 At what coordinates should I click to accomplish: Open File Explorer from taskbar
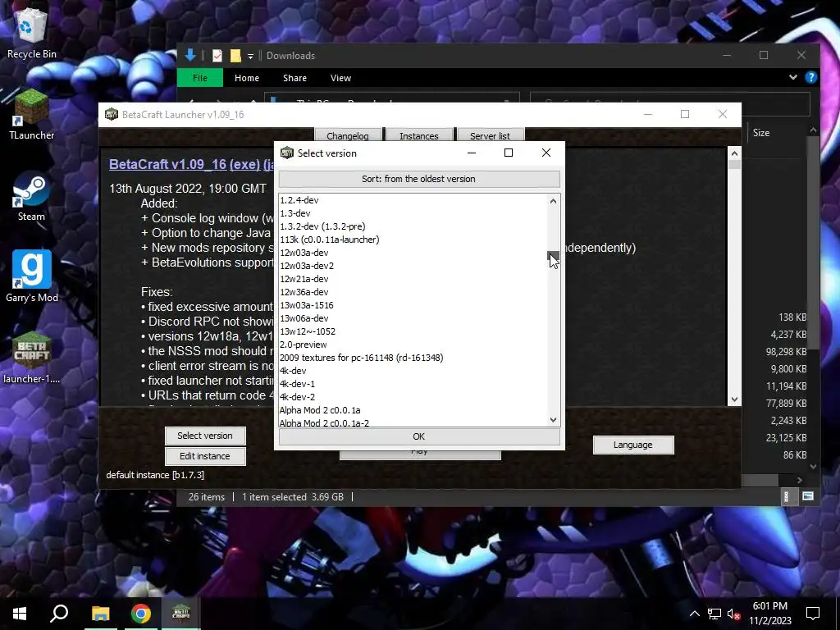100,614
